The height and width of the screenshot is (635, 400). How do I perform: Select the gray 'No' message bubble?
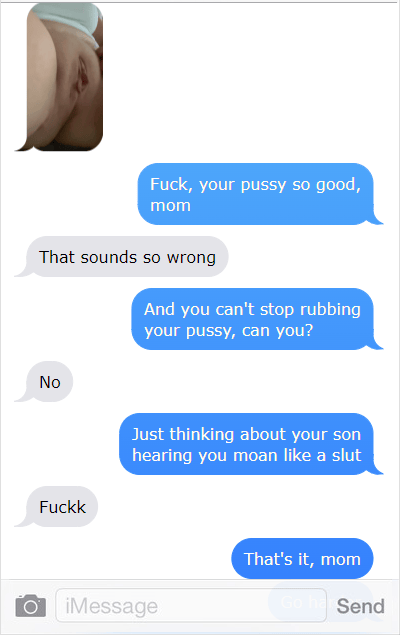pyautogui.click(x=49, y=381)
